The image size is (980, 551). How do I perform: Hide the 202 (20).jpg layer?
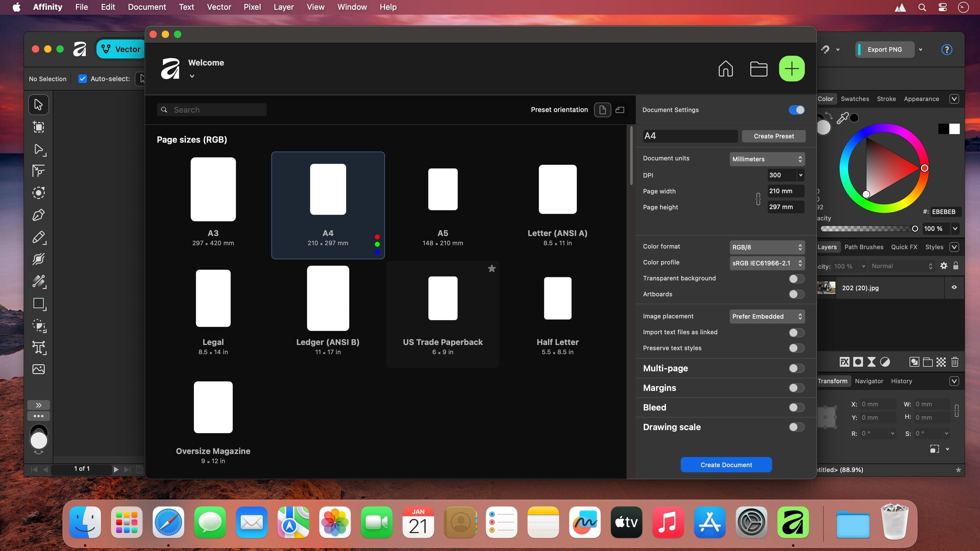954,287
